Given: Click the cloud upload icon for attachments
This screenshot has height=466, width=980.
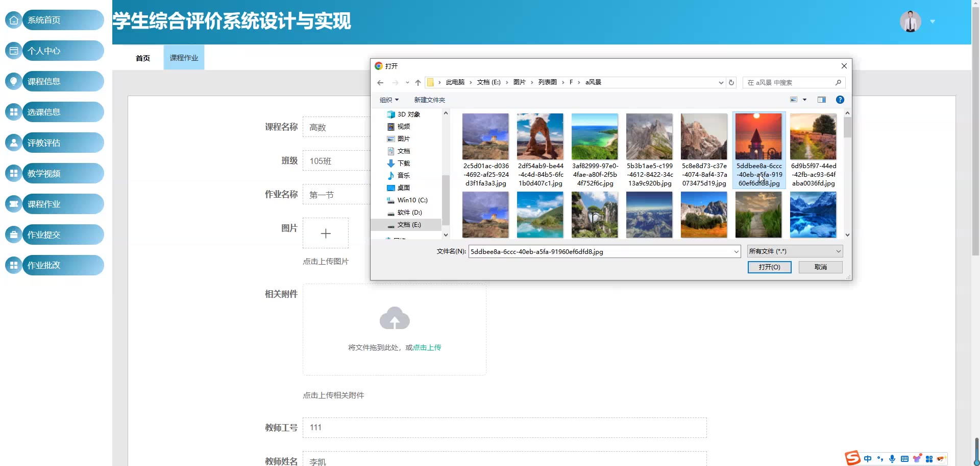Looking at the screenshot, I should (x=395, y=319).
